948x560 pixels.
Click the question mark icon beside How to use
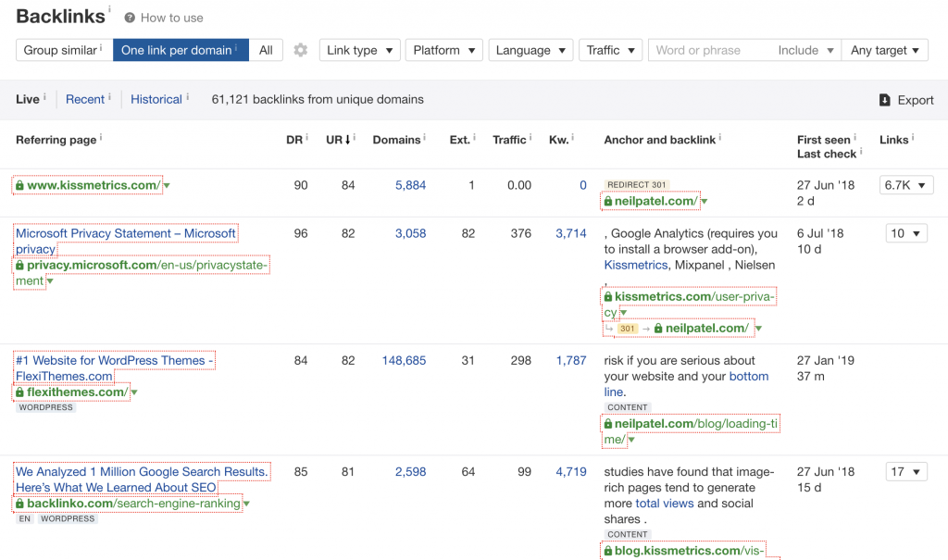130,18
